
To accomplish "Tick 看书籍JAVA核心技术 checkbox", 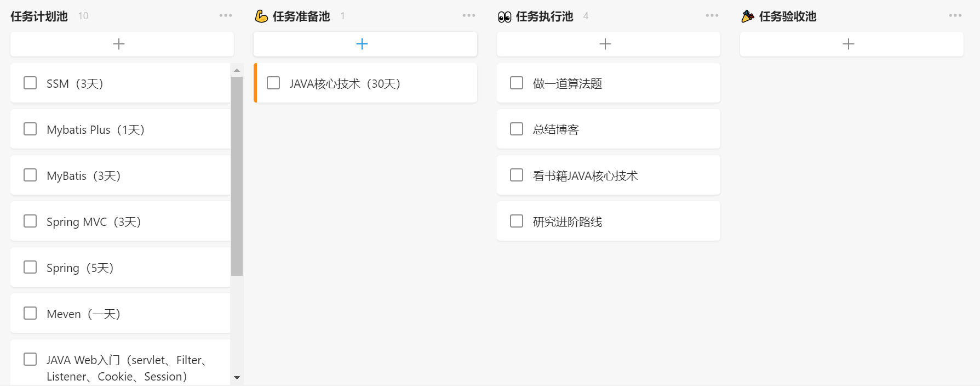I will pyautogui.click(x=517, y=175).
